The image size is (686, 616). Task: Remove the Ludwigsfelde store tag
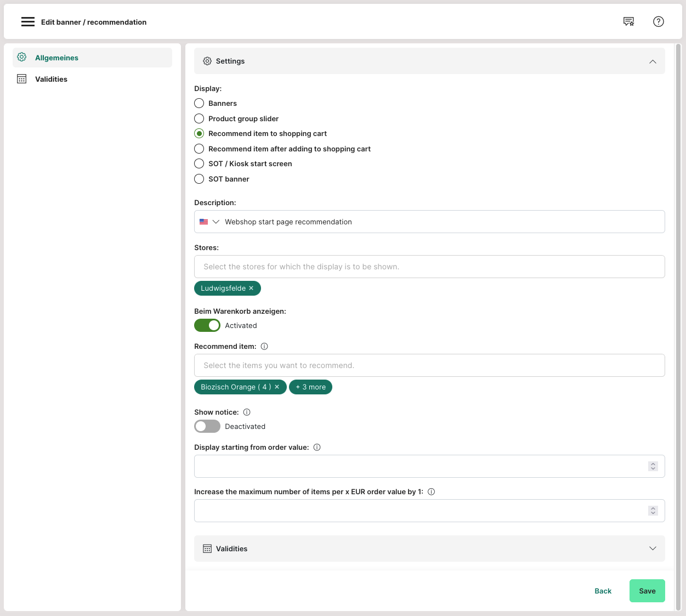(x=251, y=289)
